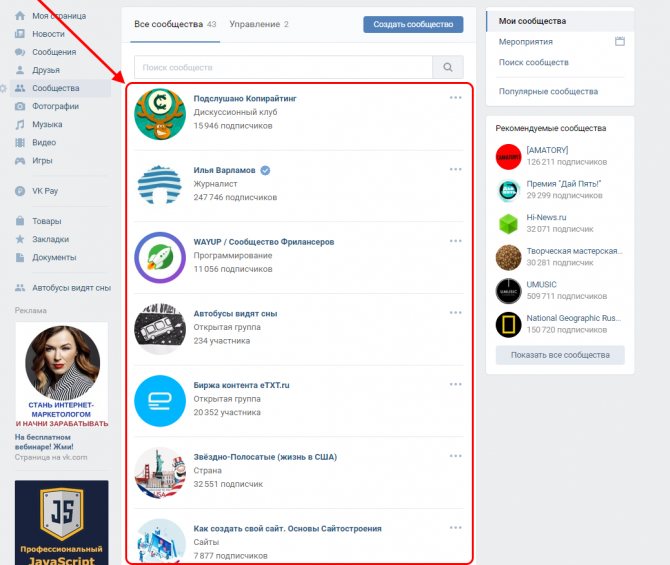This screenshot has width=670, height=565.
Task: Open the VK Pay icon
Action: (x=20, y=191)
